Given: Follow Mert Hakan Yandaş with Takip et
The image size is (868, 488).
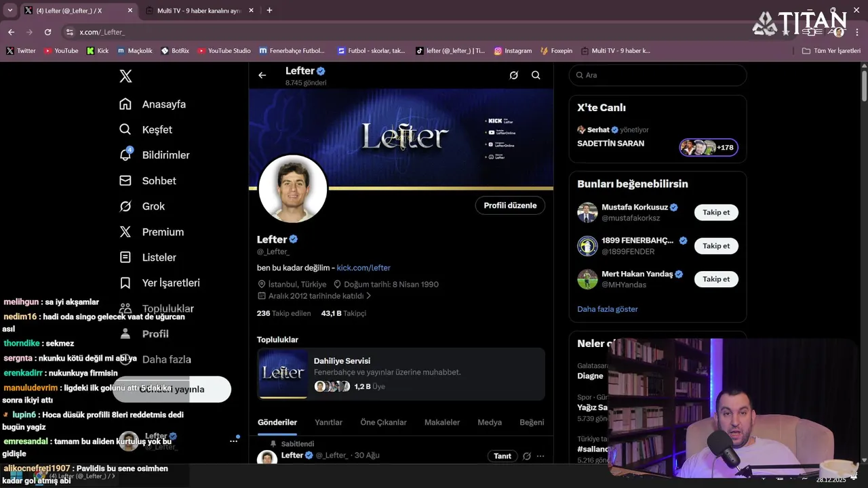Looking at the screenshot, I should pyautogui.click(x=716, y=279).
